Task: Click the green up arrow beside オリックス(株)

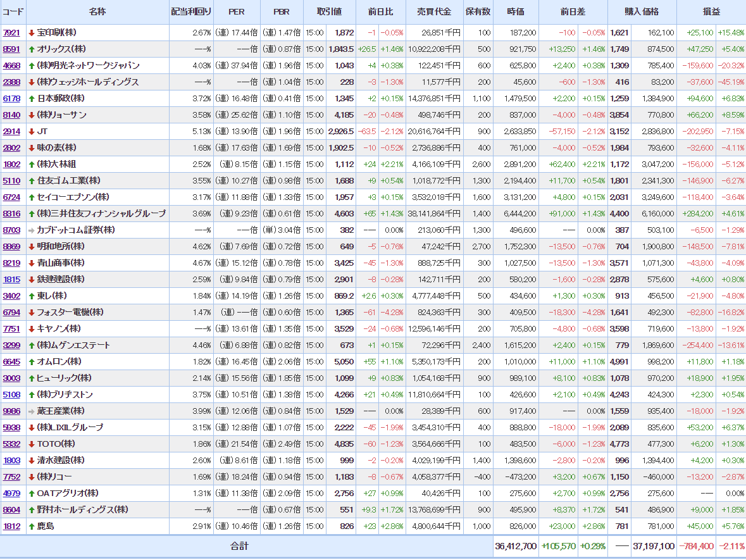Action: [x=32, y=49]
